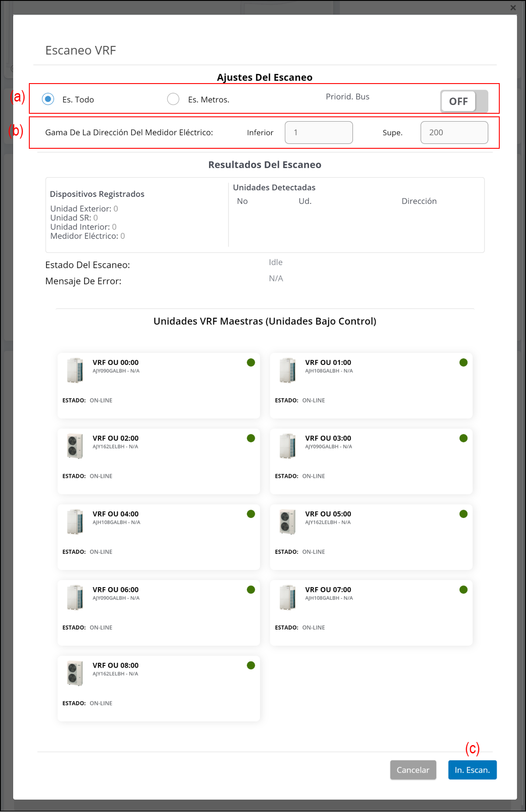Click the Supe. address input field
This screenshot has width=526, height=812.
(454, 133)
